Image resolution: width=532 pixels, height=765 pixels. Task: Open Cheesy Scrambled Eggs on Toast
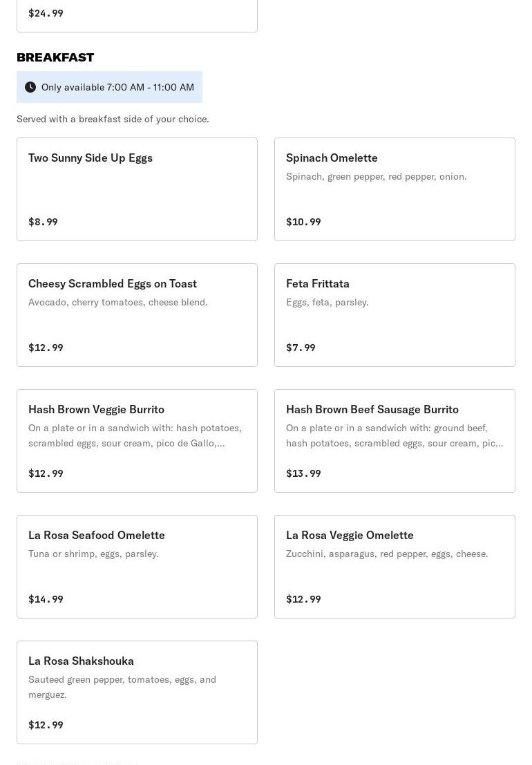coord(137,314)
